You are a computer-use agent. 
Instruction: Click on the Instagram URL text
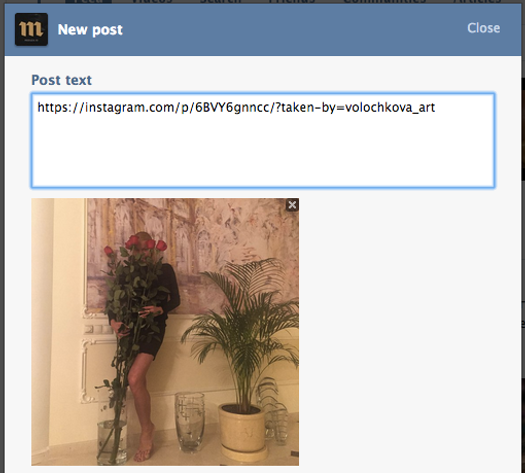coord(236,108)
